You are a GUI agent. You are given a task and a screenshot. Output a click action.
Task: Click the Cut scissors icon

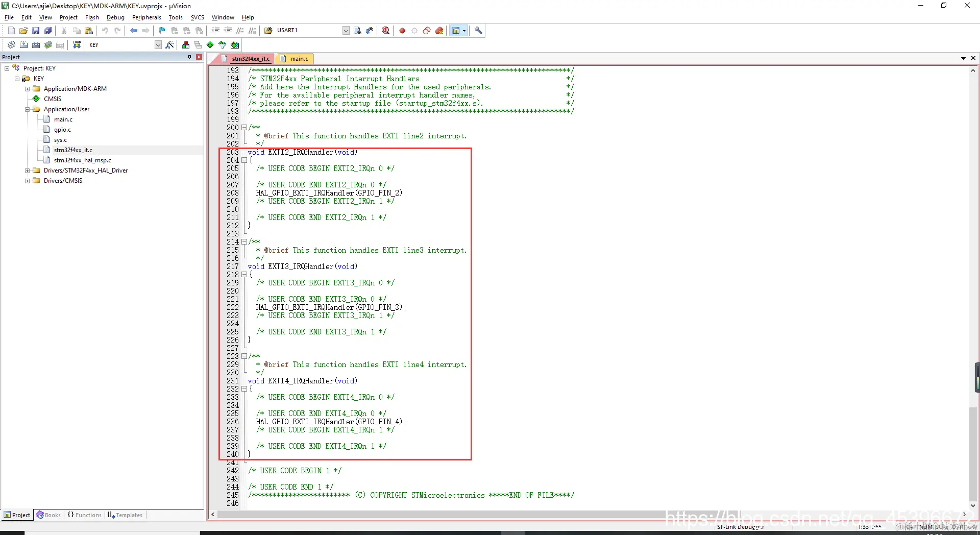(64, 31)
